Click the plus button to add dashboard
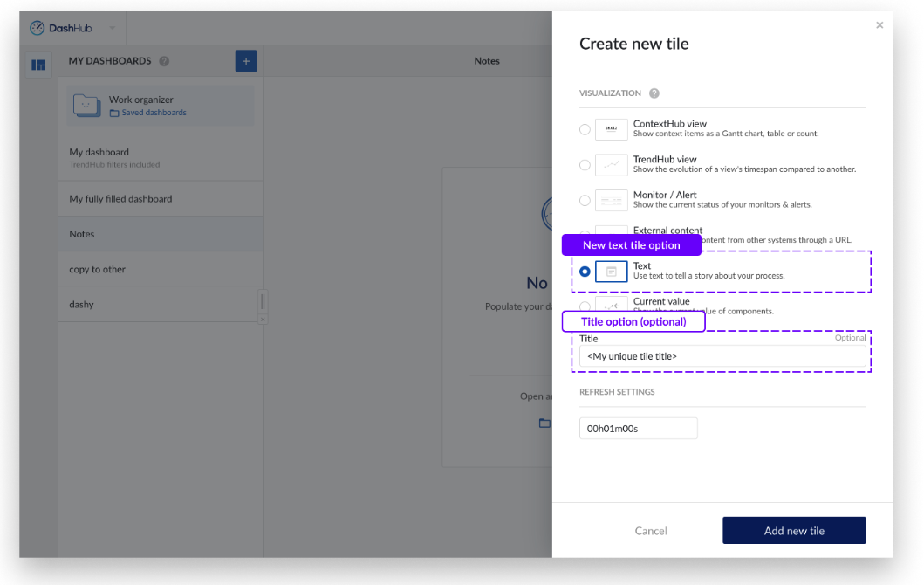 246,61
